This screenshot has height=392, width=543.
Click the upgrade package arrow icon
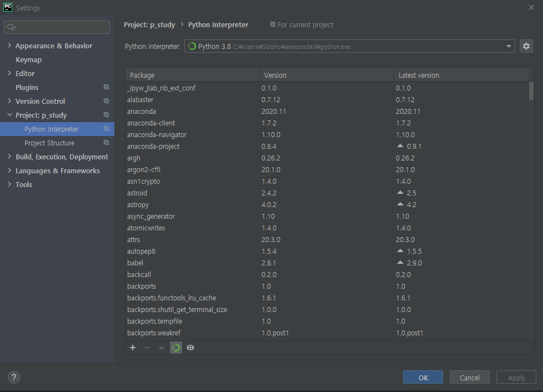click(162, 348)
